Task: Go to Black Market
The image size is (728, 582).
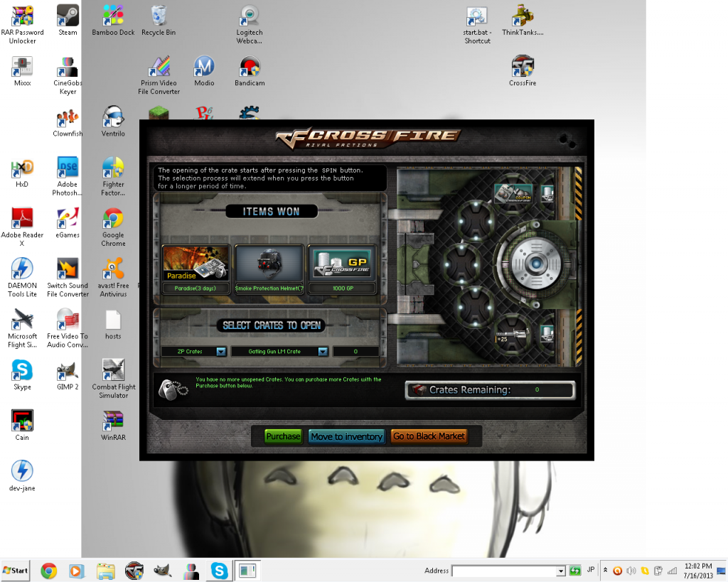Action: click(x=429, y=436)
